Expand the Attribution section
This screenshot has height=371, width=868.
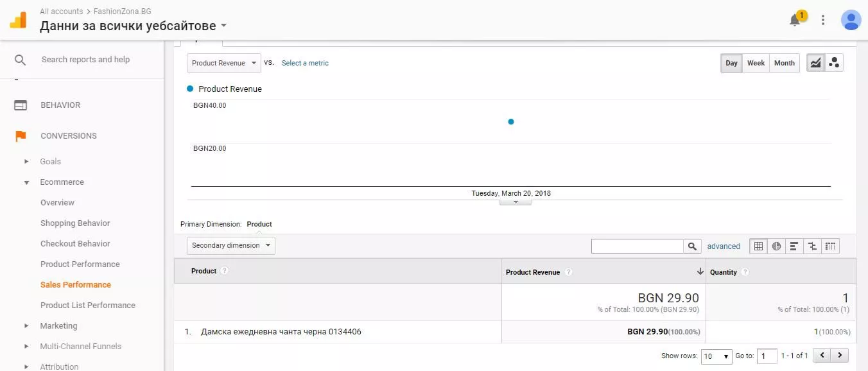click(26, 367)
